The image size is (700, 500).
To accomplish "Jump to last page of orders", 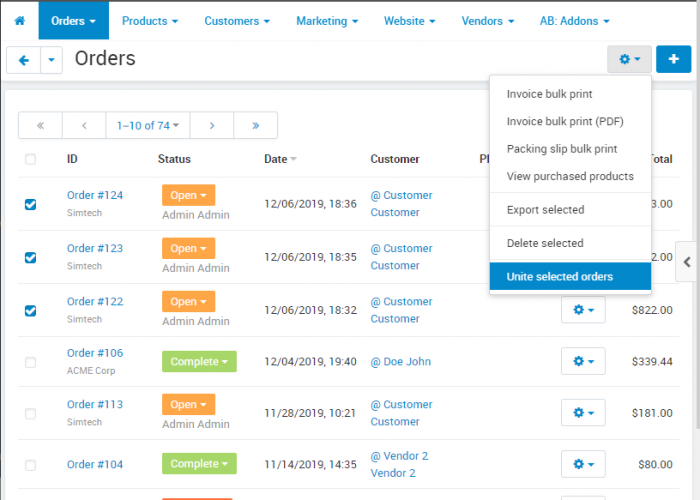I will [255, 125].
